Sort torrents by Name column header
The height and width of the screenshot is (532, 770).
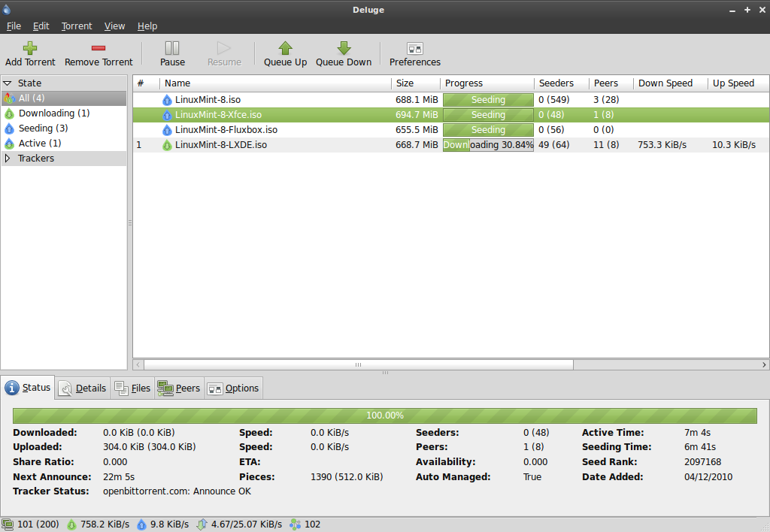pyautogui.click(x=275, y=83)
